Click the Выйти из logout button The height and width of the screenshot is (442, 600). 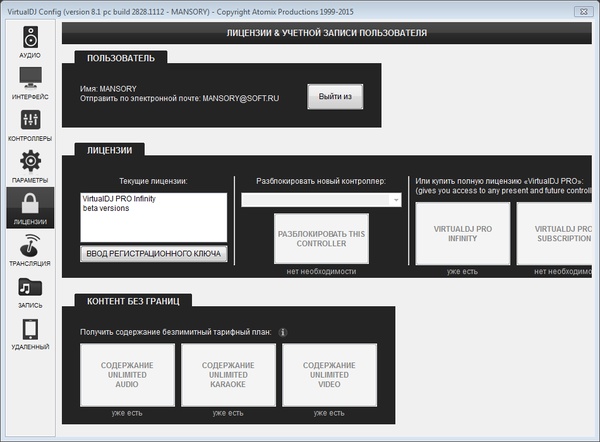(x=335, y=97)
